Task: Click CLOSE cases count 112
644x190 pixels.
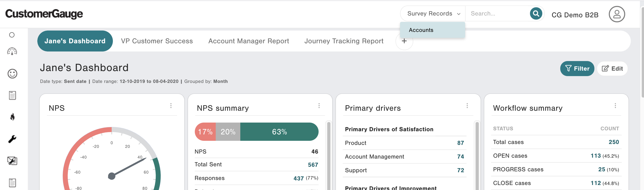Action: click(596, 183)
